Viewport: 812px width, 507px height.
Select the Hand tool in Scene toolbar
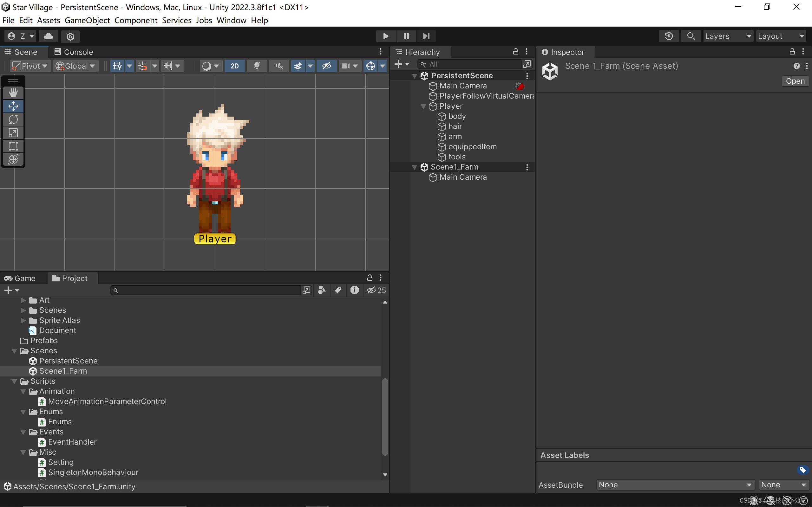point(13,93)
